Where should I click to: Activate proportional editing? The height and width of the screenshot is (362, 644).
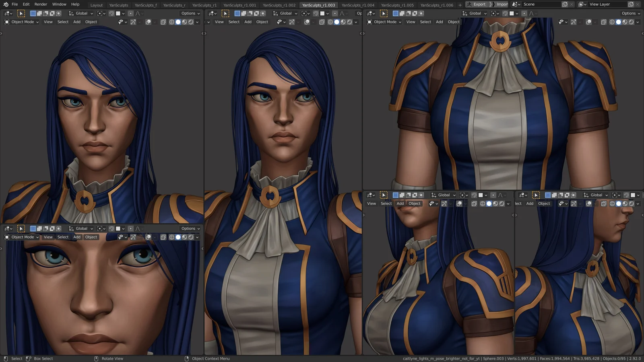pos(130,13)
